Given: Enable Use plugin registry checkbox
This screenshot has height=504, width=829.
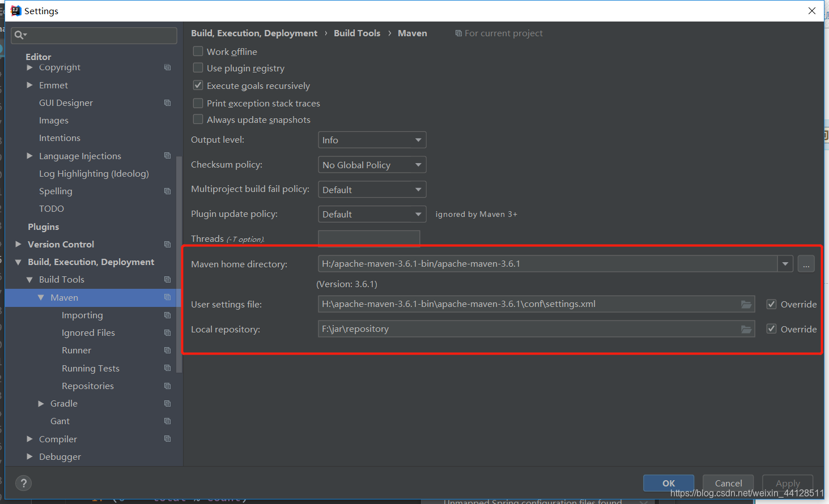Looking at the screenshot, I should click(x=198, y=68).
